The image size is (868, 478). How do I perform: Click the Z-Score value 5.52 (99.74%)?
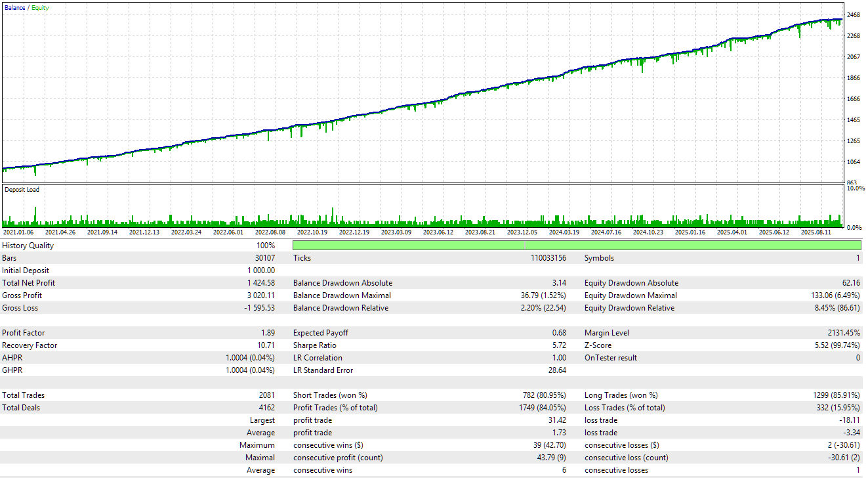(838, 345)
